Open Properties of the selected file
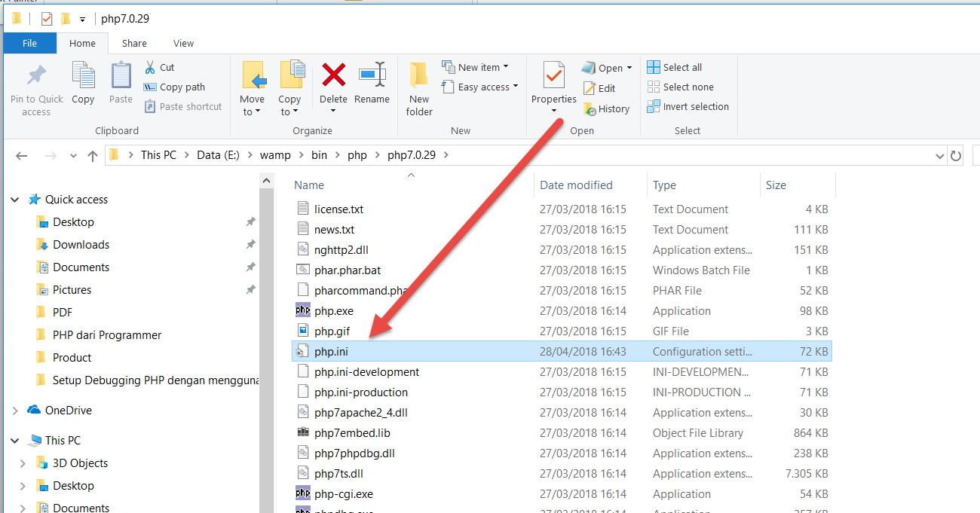Viewport: 980px width, 513px height. click(x=554, y=89)
